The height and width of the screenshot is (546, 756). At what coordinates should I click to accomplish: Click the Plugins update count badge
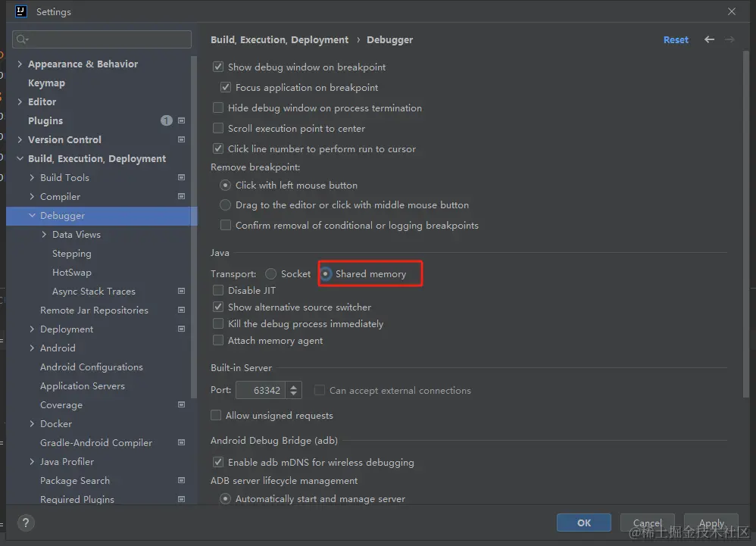pos(167,120)
